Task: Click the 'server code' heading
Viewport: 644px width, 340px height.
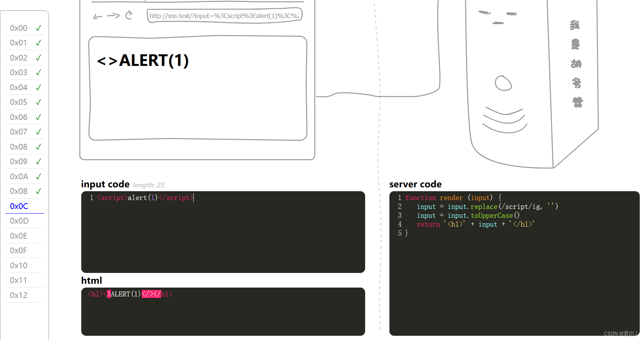Action: click(415, 184)
